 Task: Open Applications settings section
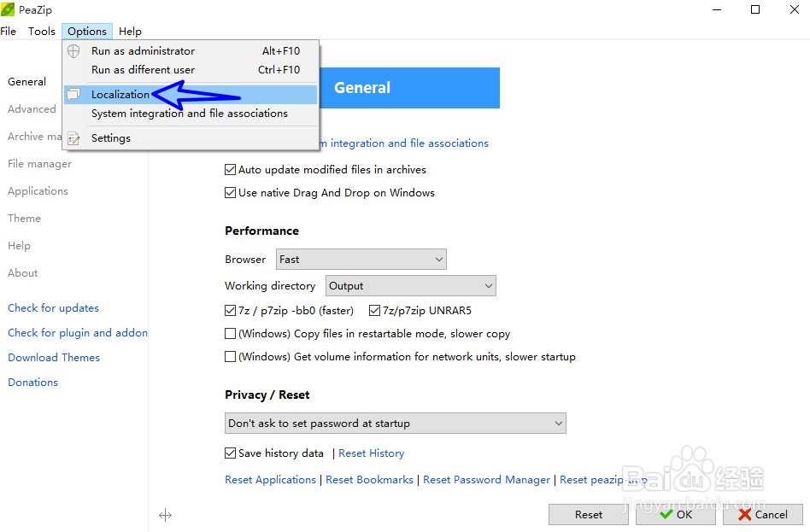38,191
